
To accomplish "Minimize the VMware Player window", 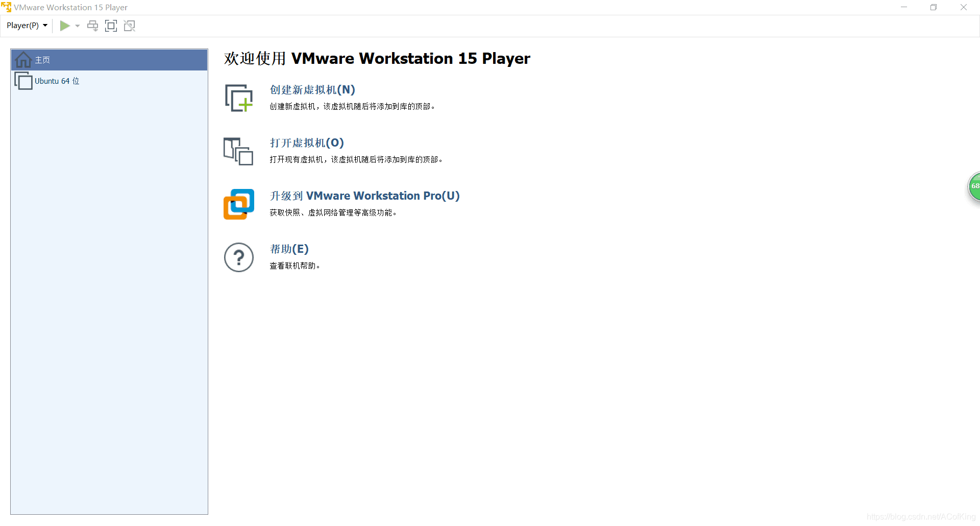I will point(904,7).
